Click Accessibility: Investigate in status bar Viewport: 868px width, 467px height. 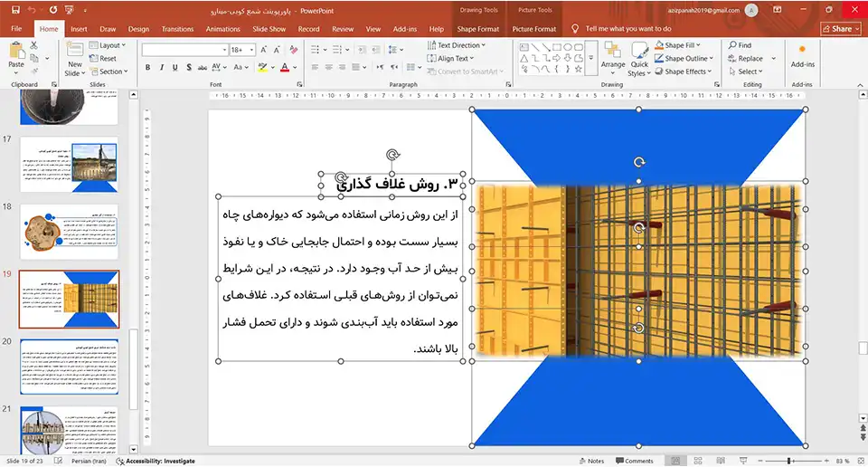(156, 461)
